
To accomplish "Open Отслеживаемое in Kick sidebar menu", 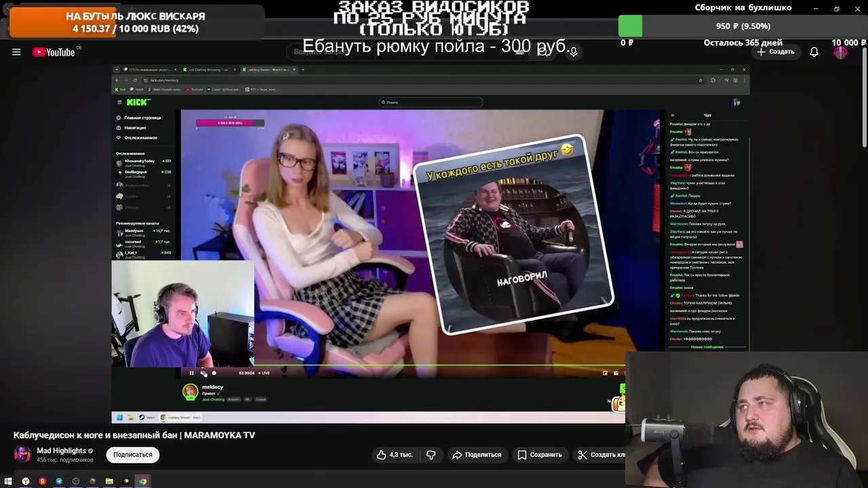I will (x=137, y=138).
